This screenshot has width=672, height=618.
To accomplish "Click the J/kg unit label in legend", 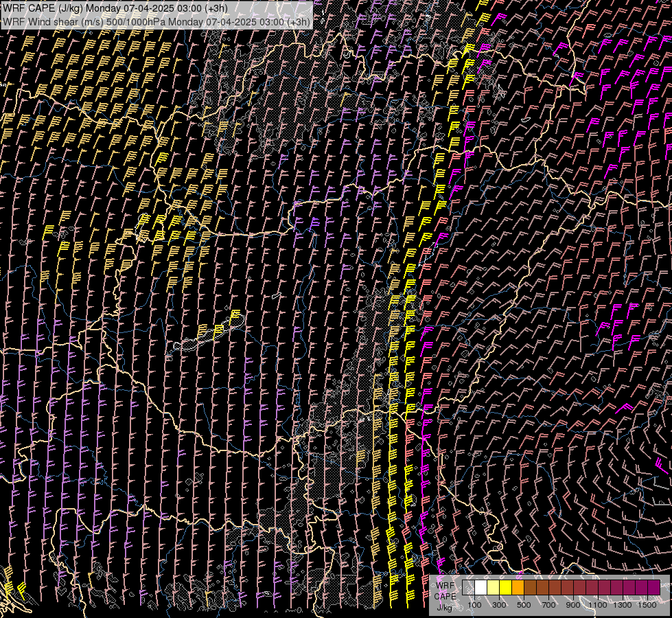I will (x=444, y=608).
